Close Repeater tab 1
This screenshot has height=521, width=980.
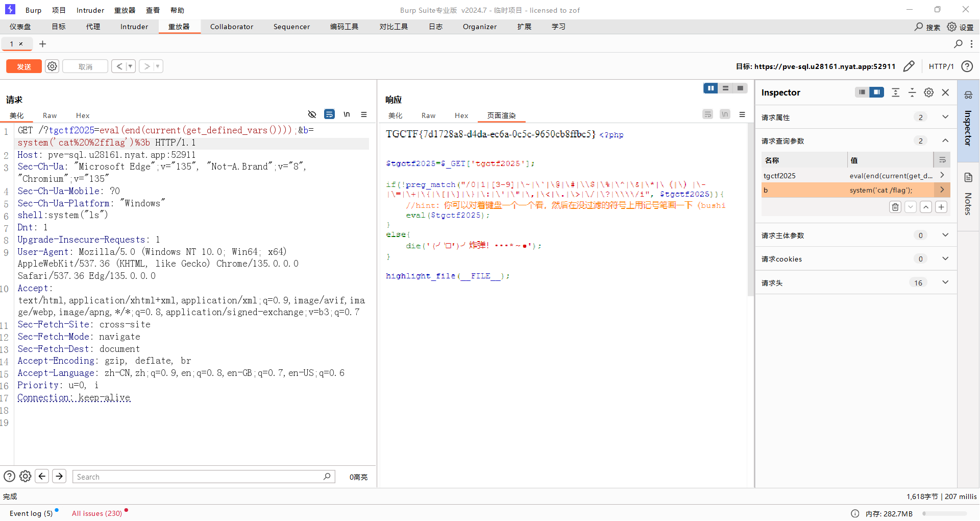tap(21, 44)
